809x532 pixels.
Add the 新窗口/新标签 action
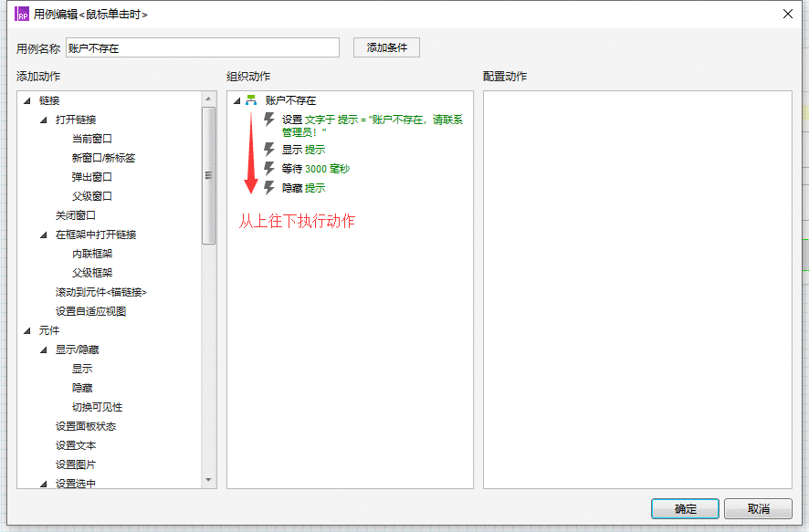point(103,158)
